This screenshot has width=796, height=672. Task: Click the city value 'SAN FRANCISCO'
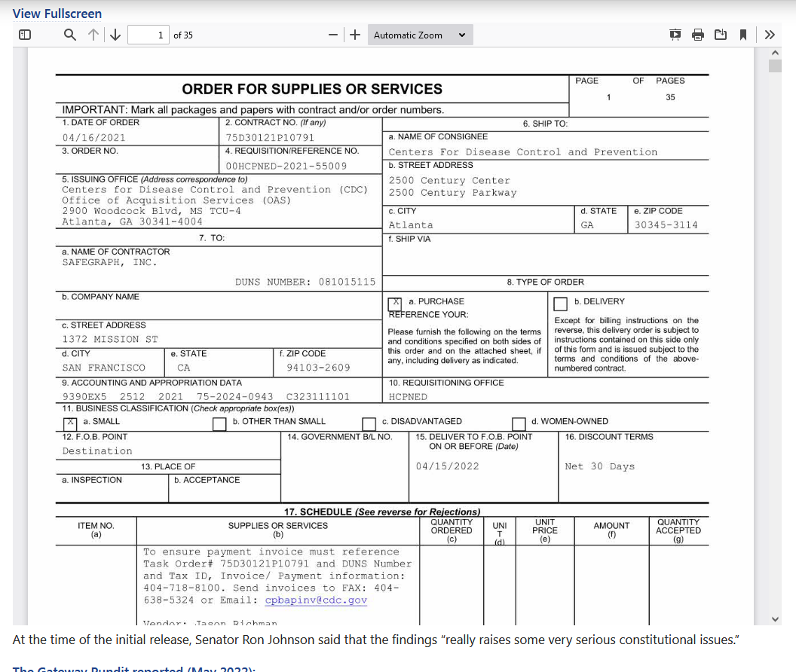click(x=103, y=368)
